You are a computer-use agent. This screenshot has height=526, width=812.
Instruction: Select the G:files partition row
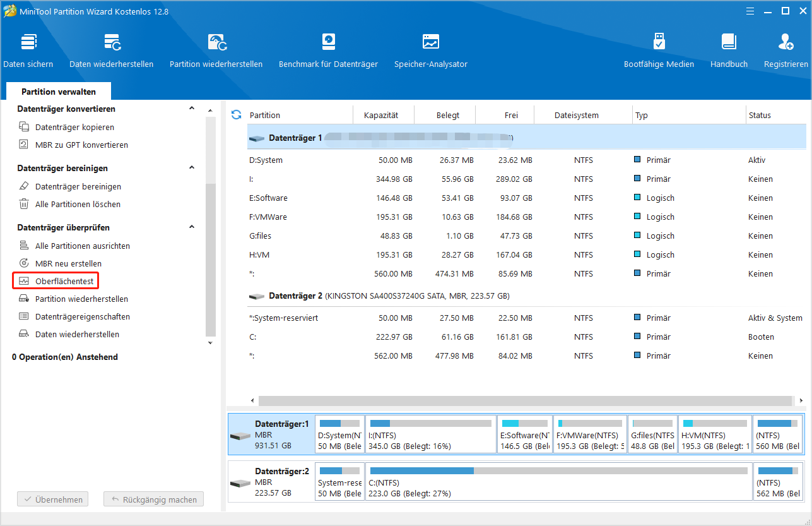(527, 236)
